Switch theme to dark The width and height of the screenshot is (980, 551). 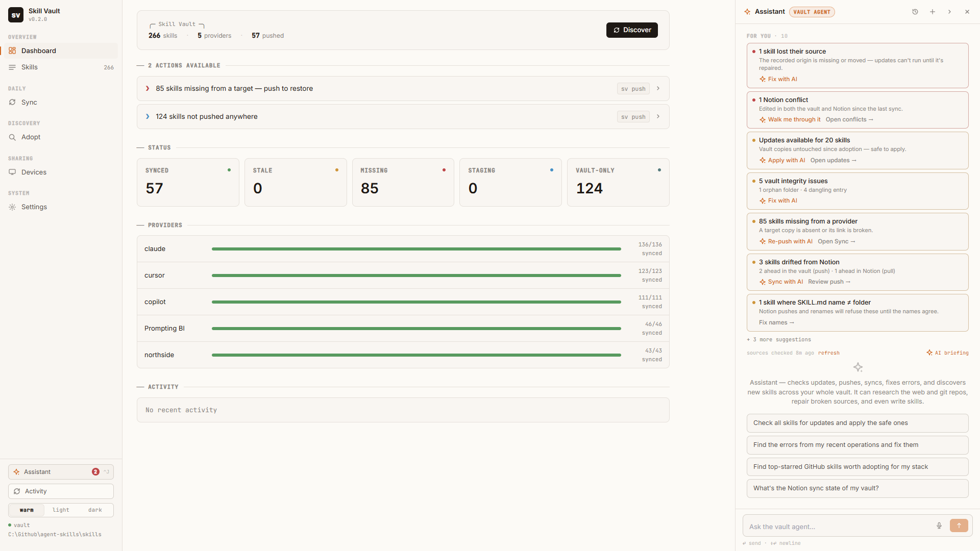tap(95, 510)
